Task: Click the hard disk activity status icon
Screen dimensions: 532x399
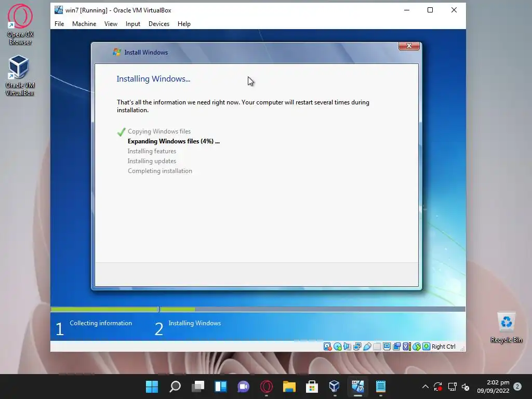Action: point(327,347)
